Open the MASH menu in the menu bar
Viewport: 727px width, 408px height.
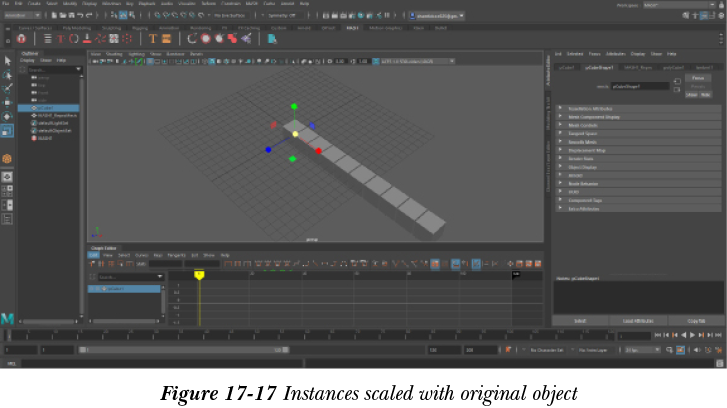pyautogui.click(x=250, y=4)
